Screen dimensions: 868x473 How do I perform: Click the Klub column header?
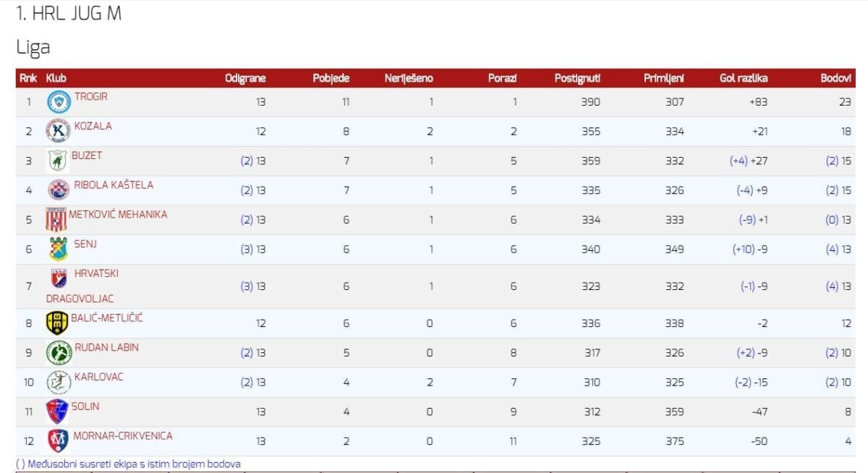(56, 78)
